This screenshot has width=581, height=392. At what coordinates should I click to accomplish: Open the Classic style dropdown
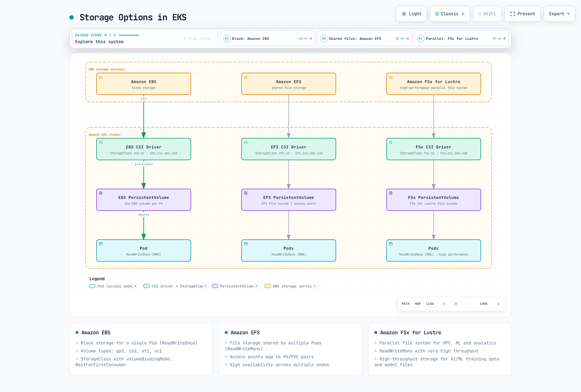[450, 14]
